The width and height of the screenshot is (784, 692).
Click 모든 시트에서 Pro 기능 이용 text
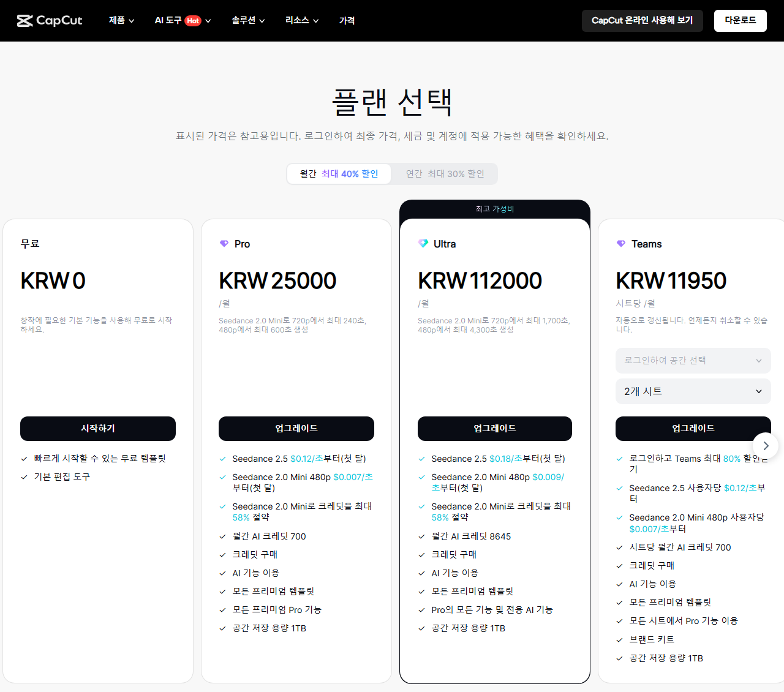(x=684, y=621)
